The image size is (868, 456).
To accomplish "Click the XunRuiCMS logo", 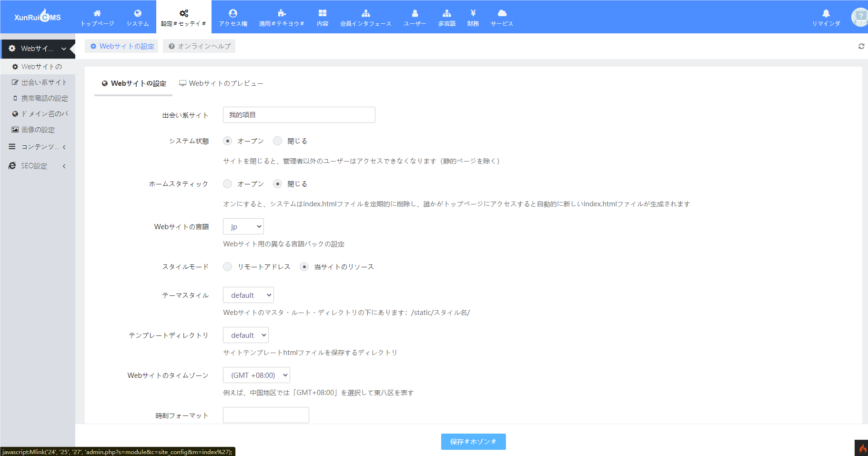I will [38, 16].
